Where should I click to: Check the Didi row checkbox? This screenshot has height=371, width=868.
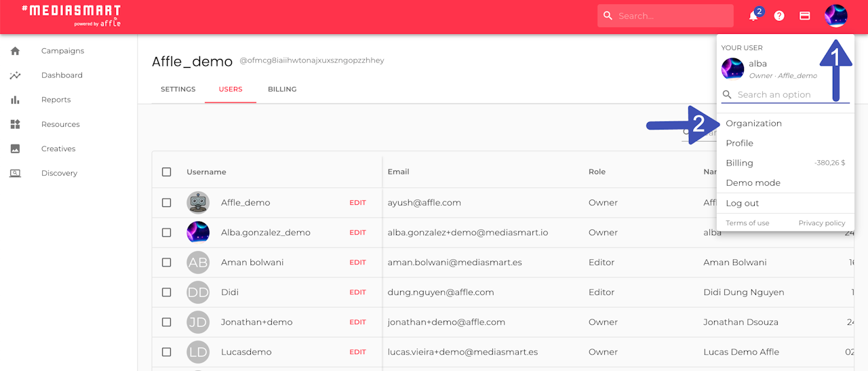point(167,292)
